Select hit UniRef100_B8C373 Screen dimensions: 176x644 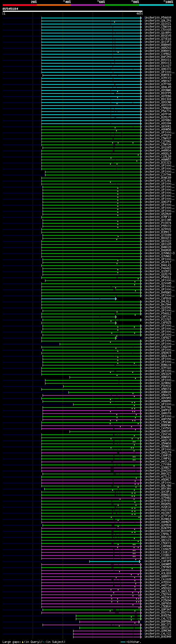pos(158,625)
